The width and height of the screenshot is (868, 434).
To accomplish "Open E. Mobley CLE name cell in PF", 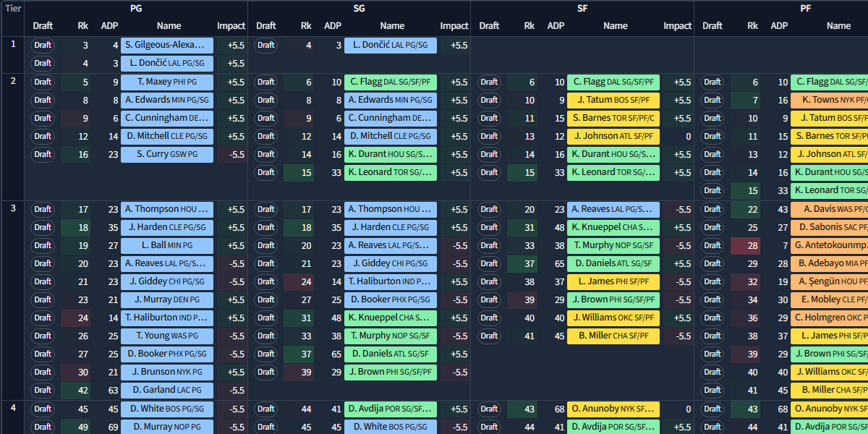I will tap(830, 300).
